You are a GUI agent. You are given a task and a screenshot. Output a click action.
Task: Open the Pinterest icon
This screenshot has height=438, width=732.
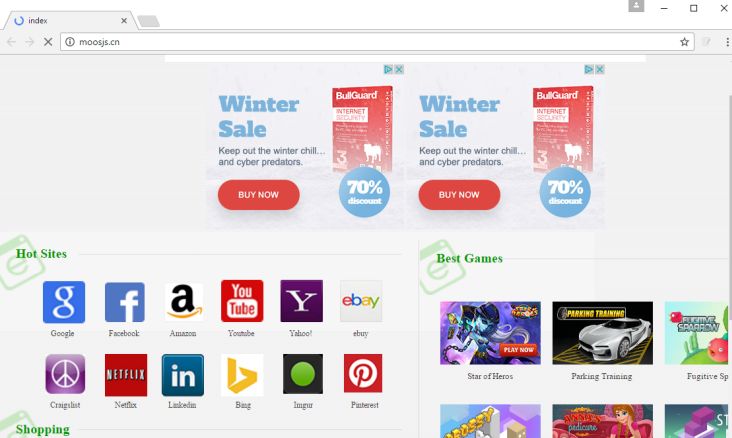363,373
